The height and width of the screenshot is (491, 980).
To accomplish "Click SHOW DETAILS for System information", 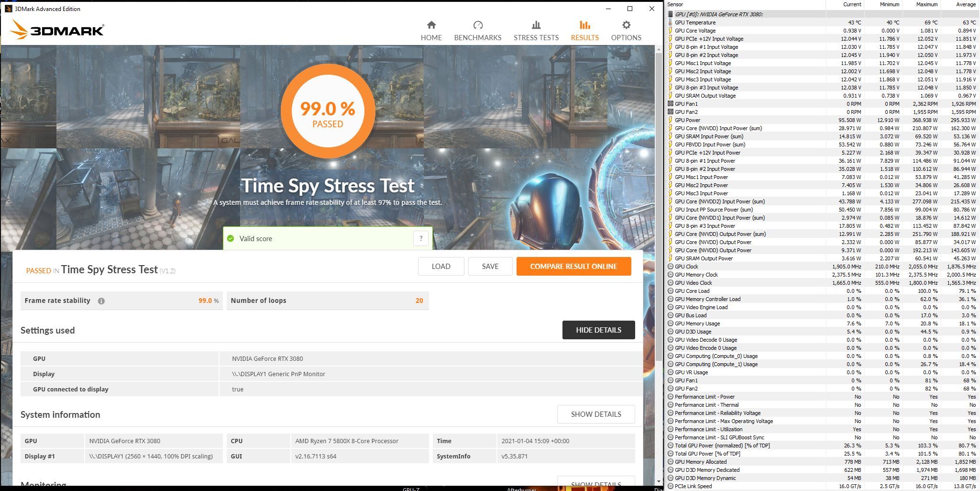I will (x=596, y=414).
